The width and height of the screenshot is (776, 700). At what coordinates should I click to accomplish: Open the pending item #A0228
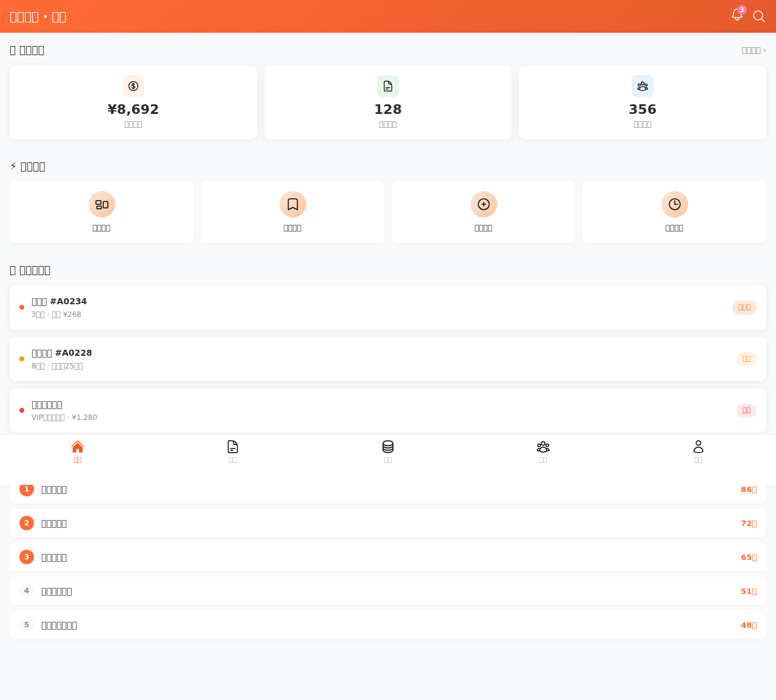click(388, 359)
